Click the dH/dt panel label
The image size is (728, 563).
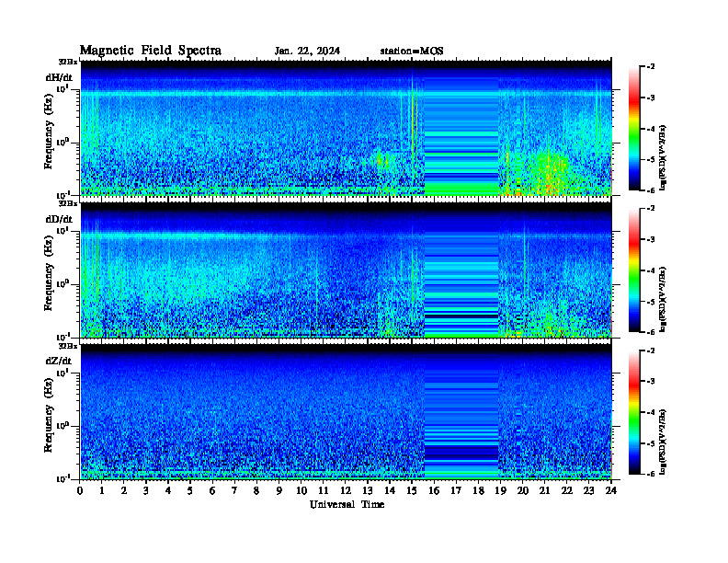point(59,77)
